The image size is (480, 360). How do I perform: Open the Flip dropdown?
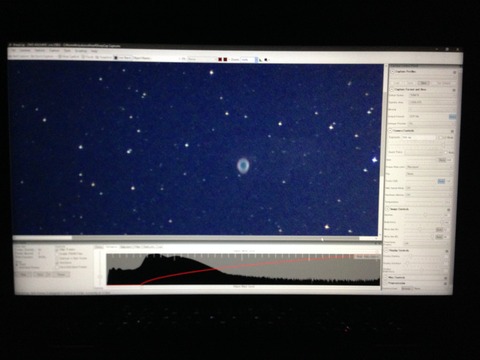click(x=429, y=174)
